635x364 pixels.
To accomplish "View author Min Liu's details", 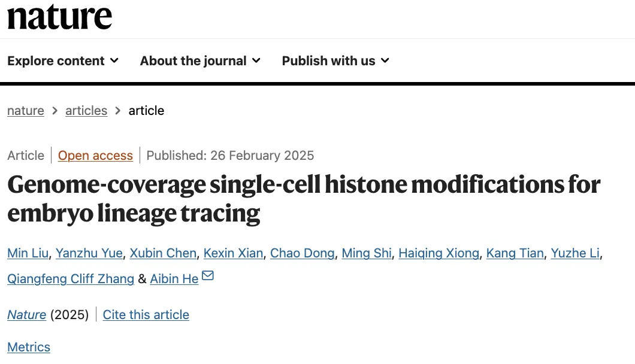I will click(x=28, y=253).
